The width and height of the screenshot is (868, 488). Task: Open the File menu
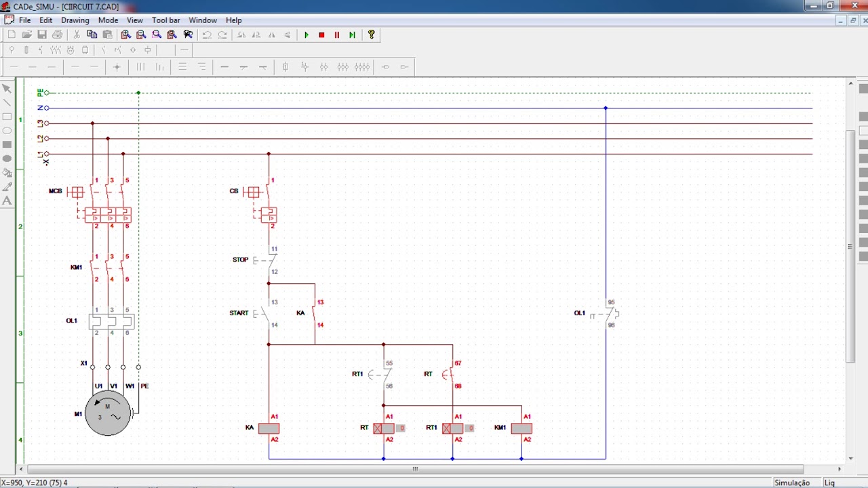(25, 20)
